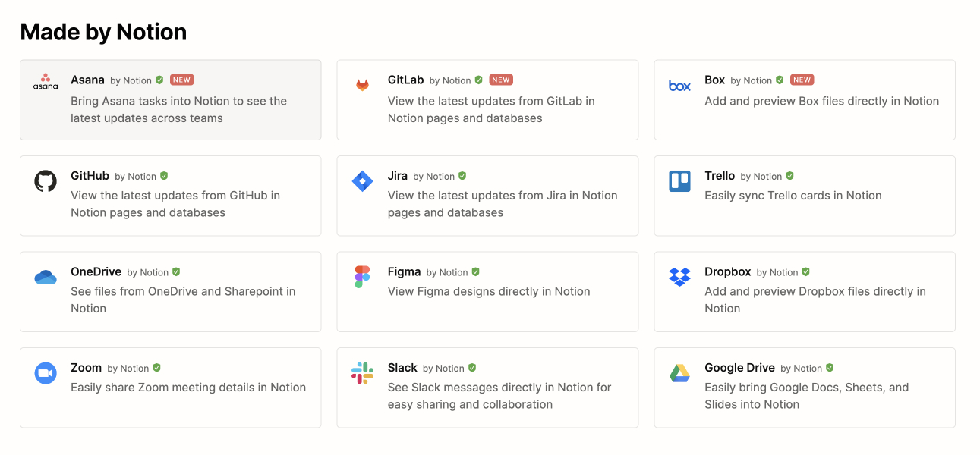The width and height of the screenshot is (980, 455).
Task: Click verified checkmark badge next to Slack
Action: 472,368
